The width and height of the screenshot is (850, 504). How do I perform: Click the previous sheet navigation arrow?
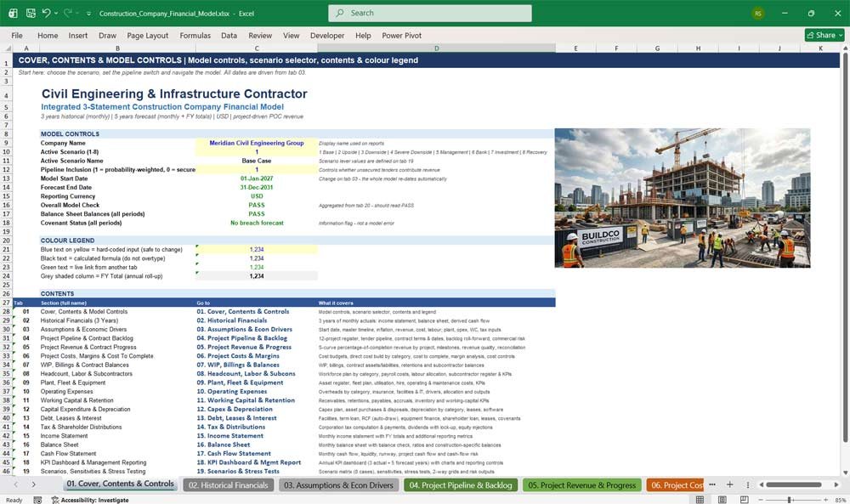click(15, 484)
